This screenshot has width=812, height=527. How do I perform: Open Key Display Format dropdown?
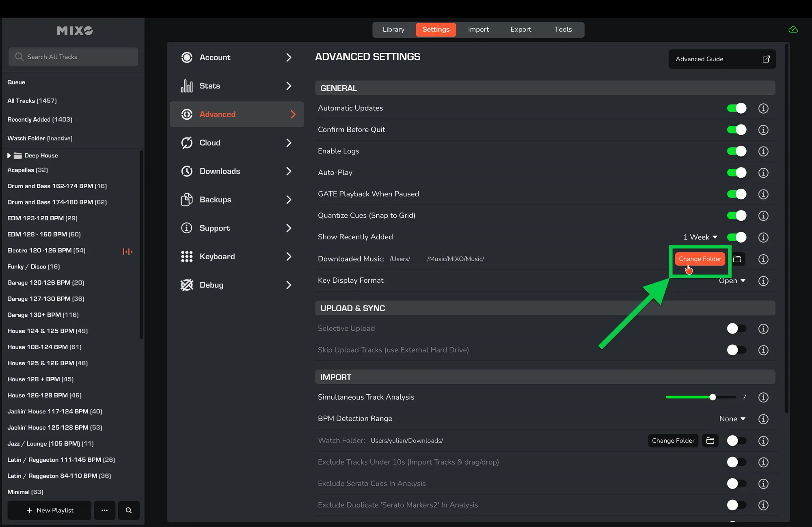(732, 281)
